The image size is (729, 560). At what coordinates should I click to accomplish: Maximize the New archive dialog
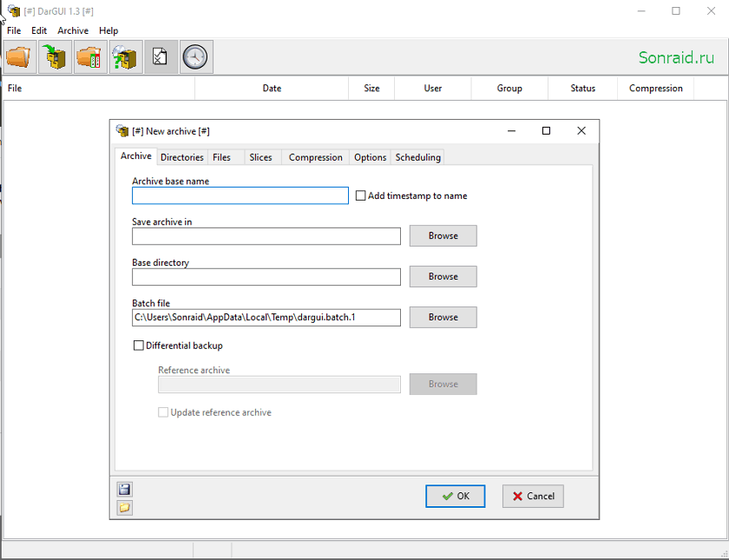[546, 131]
